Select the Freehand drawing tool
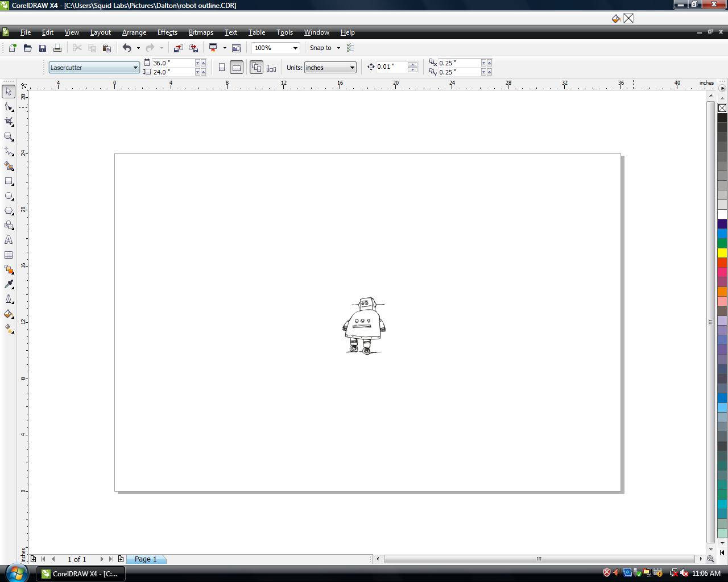 pyautogui.click(x=9, y=151)
